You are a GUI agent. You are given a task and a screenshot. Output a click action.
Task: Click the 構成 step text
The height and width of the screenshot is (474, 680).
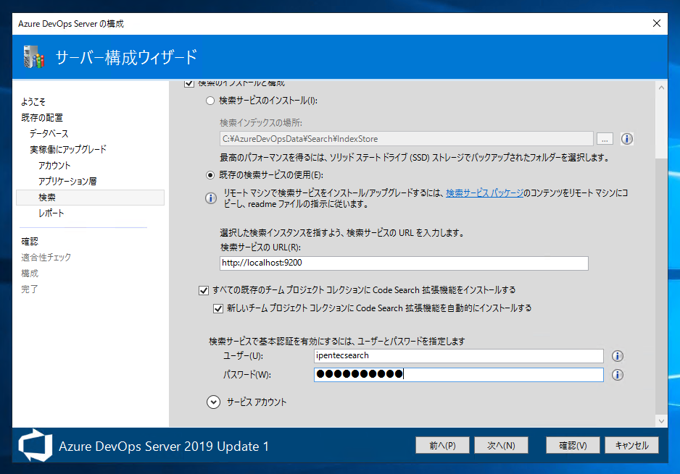30,273
